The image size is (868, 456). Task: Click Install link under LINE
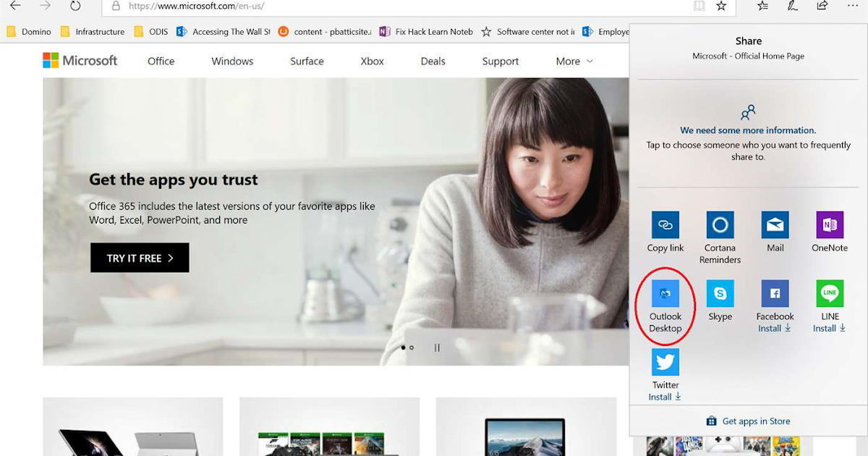tap(830, 329)
